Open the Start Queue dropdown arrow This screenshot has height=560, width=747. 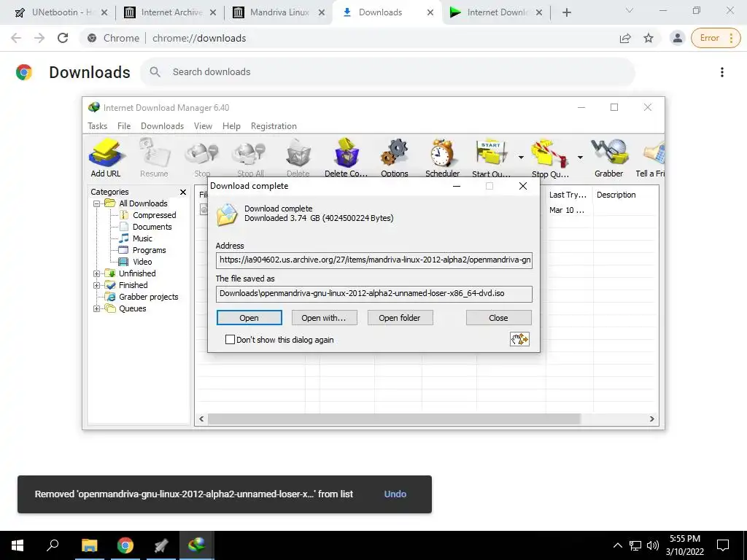(x=521, y=157)
